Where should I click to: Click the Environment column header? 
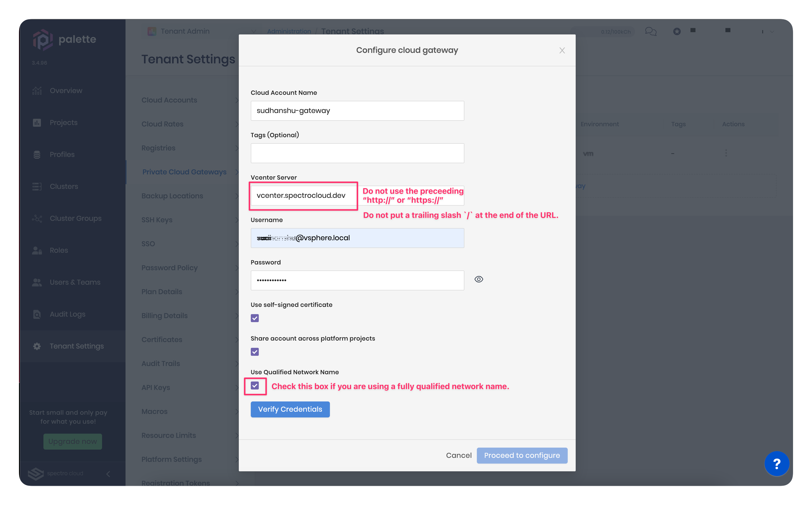[x=600, y=124]
